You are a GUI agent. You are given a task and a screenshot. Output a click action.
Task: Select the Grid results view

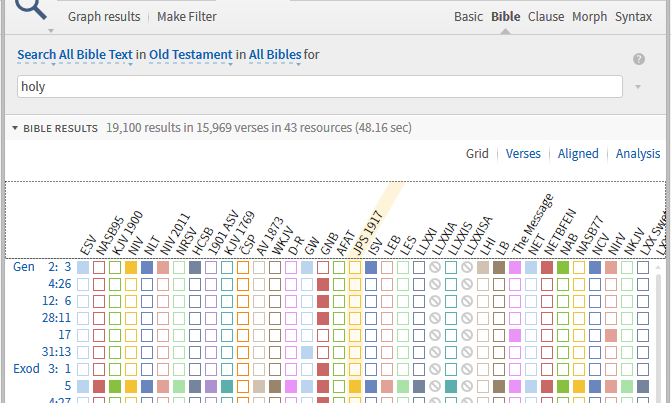pos(477,154)
